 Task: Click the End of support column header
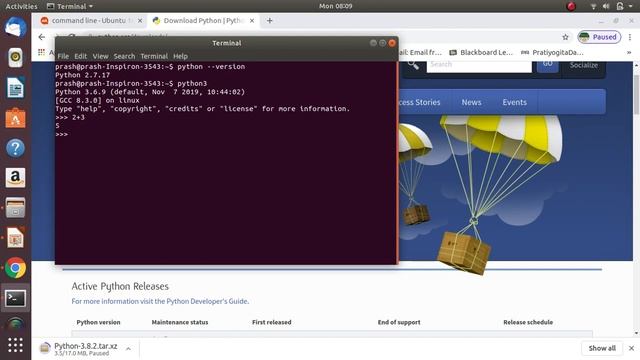click(x=399, y=322)
